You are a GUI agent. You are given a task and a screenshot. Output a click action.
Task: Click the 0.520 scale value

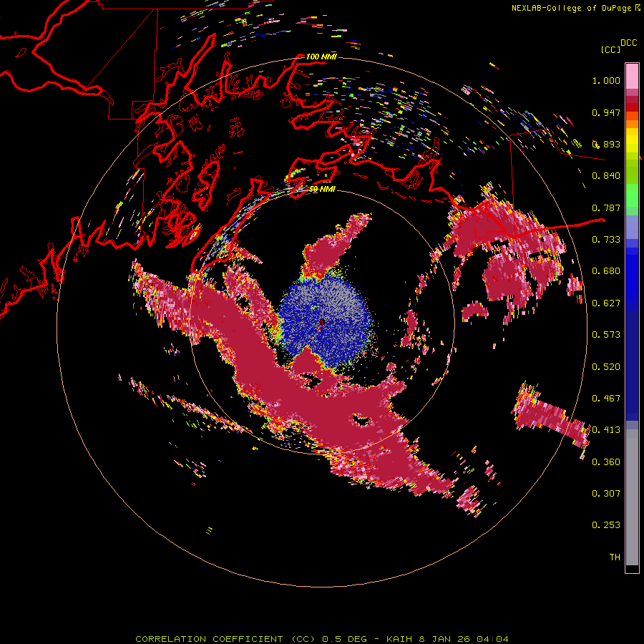tap(606, 367)
